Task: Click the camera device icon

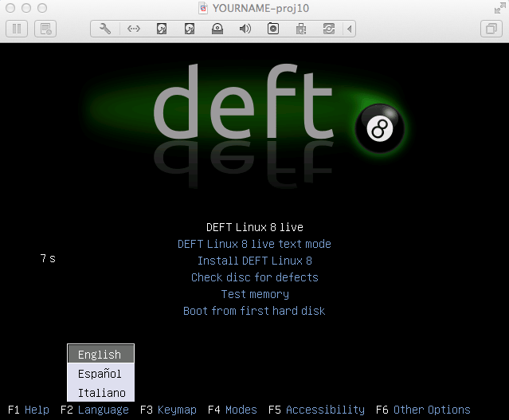Action: [x=273, y=29]
